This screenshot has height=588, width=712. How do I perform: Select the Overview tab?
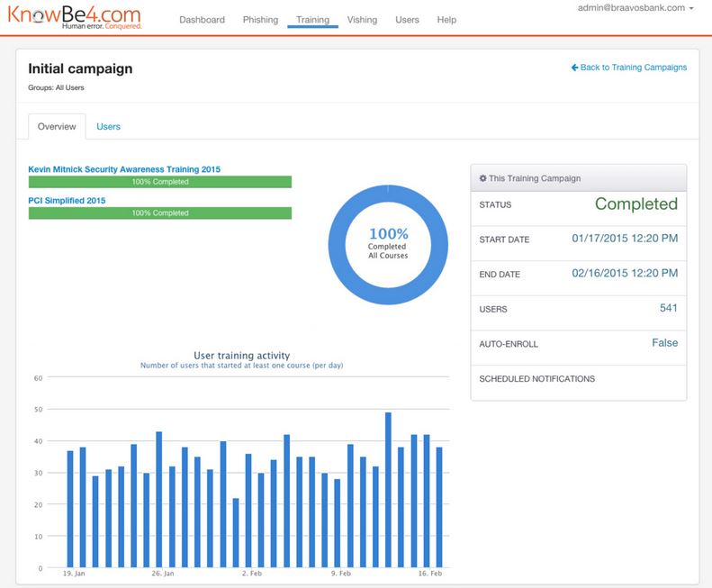click(57, 126)
